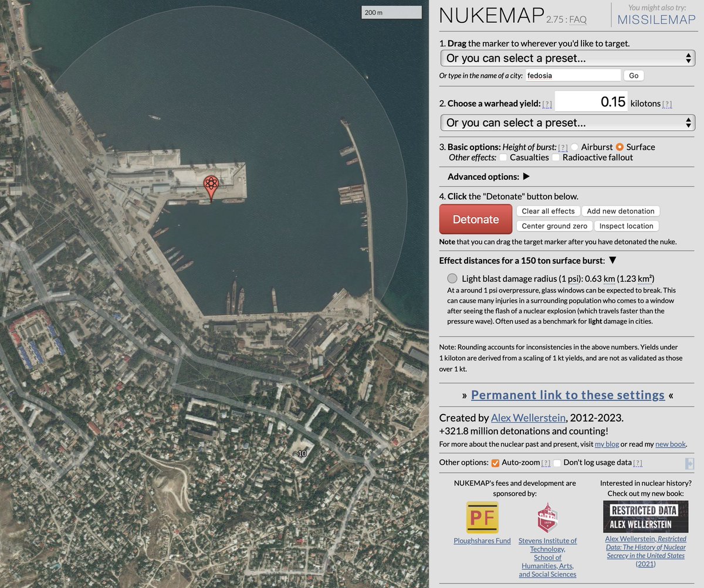The width and height of the screenshot is (704, 588).
Task: Open the target location preset dropdown
Action: [x=567, y=58]
